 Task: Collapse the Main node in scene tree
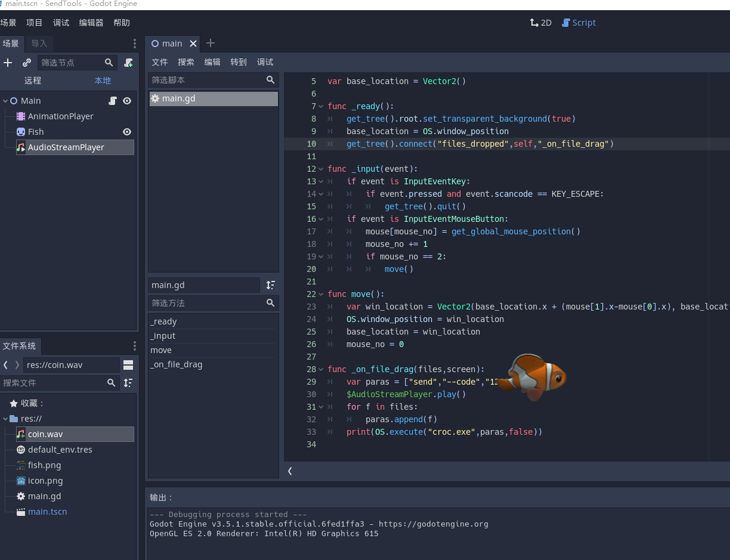[x=5, y=101]
